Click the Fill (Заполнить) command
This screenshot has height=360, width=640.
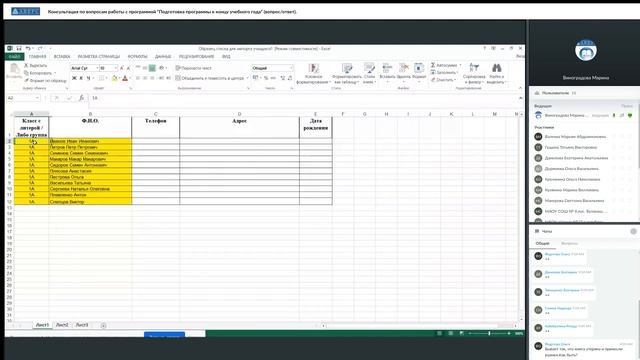click(x=444, y=73)
